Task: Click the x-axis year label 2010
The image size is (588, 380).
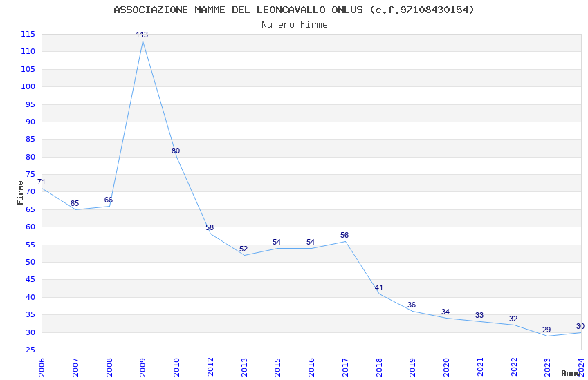Action: click(176, 368)
